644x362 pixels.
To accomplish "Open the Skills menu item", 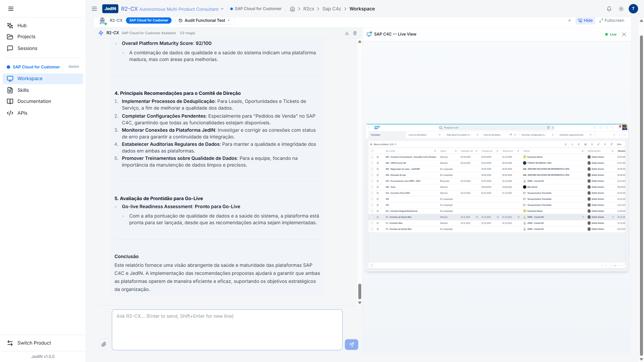I will pos(23,90).
